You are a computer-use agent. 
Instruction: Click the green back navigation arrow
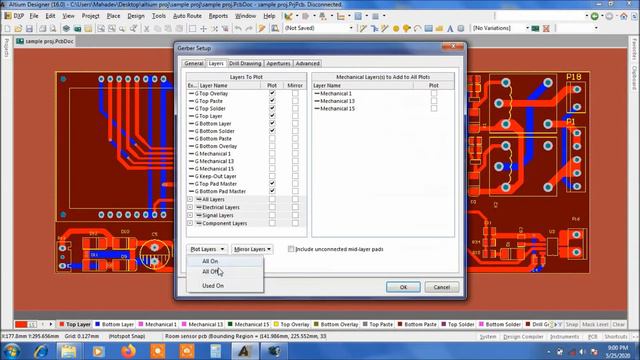pos(595,16)
